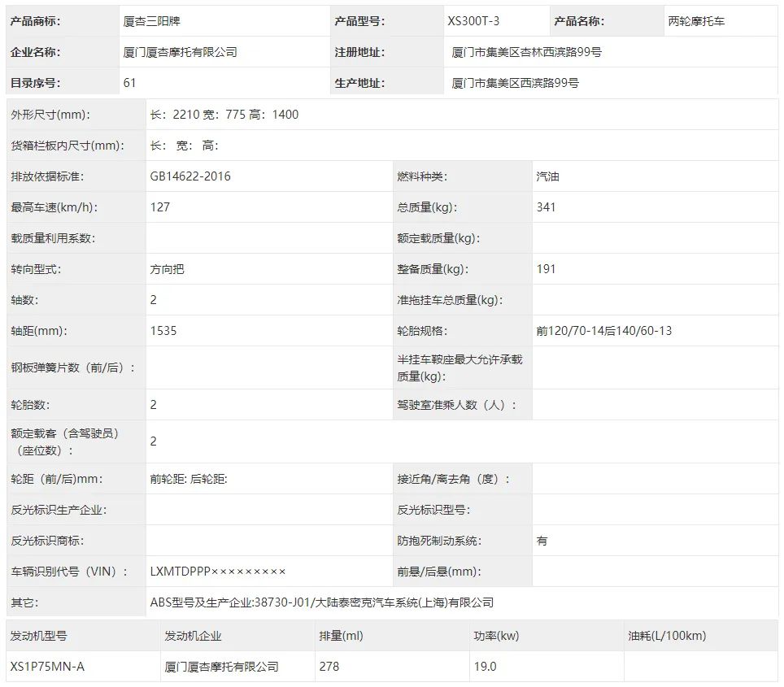Click the 产品型号 label
784x687 pixels.
point(359,21)
